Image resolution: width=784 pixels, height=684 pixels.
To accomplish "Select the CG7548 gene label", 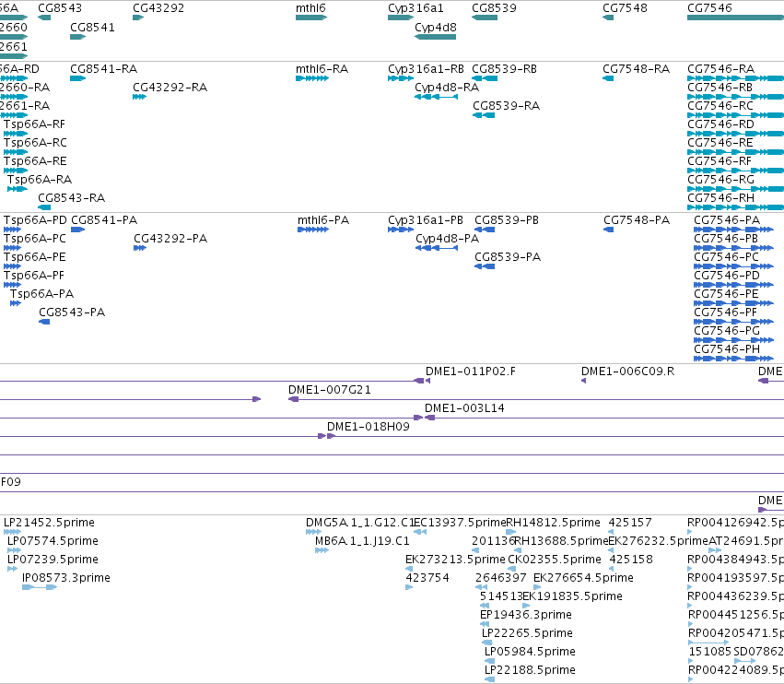I will (625, 8).
